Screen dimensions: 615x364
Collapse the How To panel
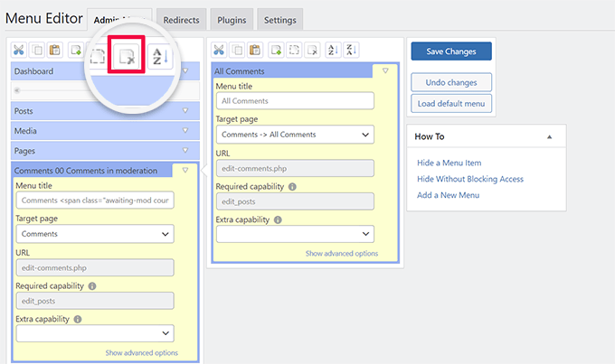(550, 136)
